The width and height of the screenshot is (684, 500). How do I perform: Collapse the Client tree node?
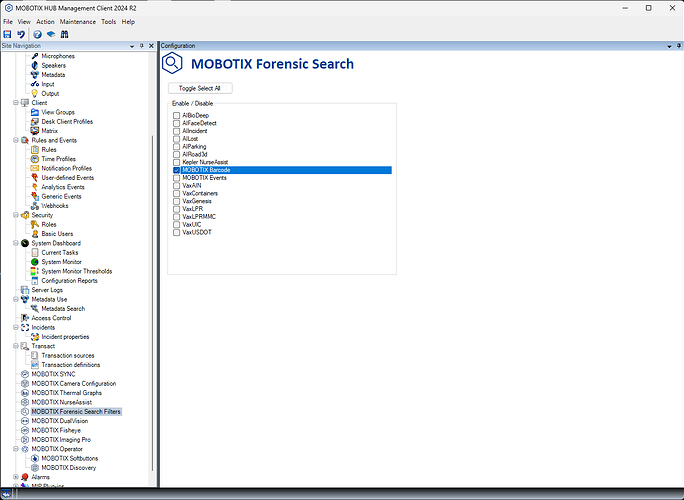coord(16,103)
